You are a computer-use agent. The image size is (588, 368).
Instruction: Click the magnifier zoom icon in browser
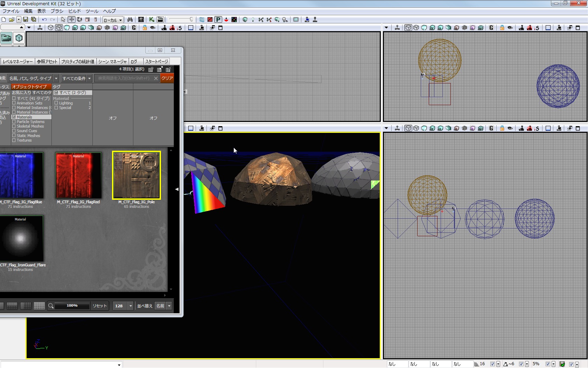tap(51, 306)
